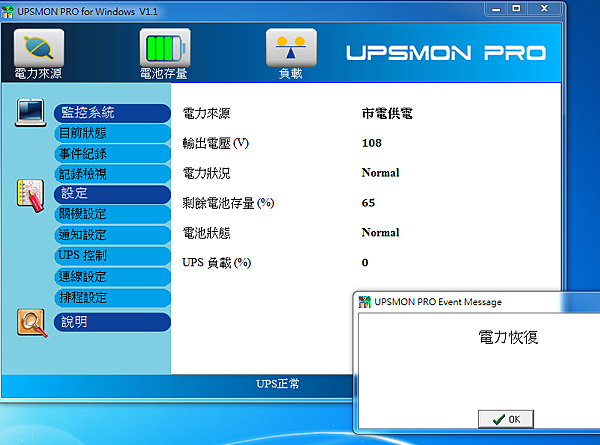600x445 pixels.
Task: Open the UPS 控制 menu item
Action: [112, 256]
